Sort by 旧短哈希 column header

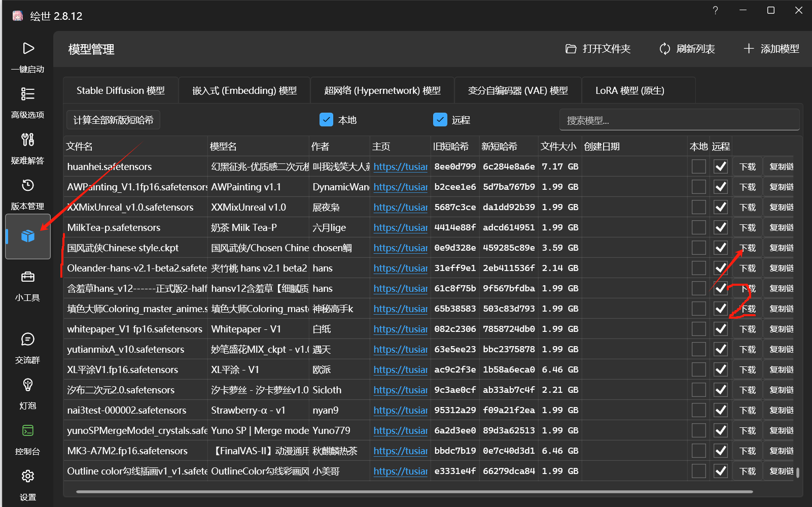[454, 146]
